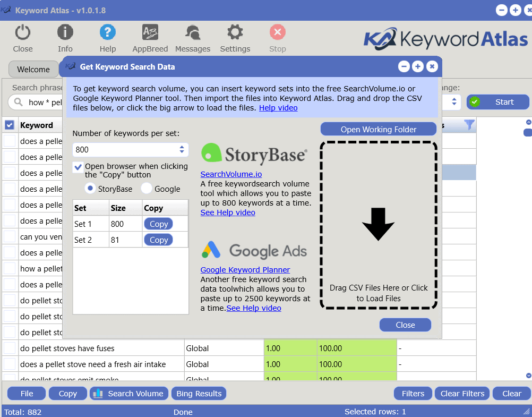Click the Help question mark icon
The width and height of the screenshot is (532, 417).
(x=108, y=32)
